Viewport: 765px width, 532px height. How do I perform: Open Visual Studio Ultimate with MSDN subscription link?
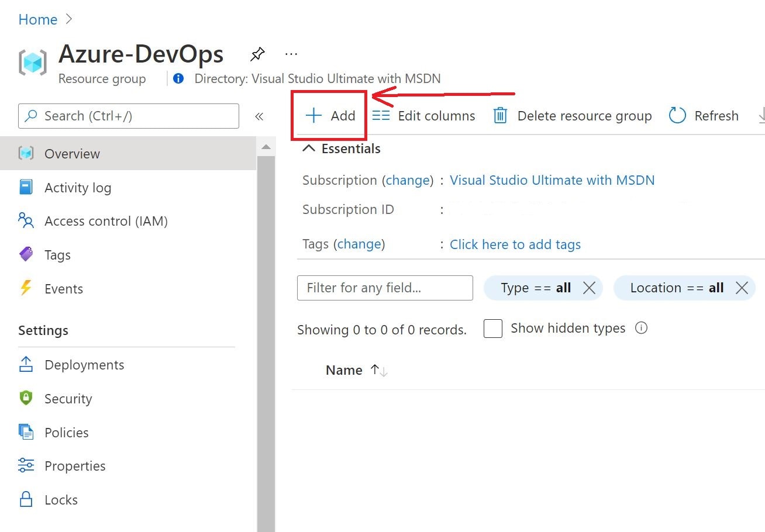pyautogui.click(x=552, y=180)
